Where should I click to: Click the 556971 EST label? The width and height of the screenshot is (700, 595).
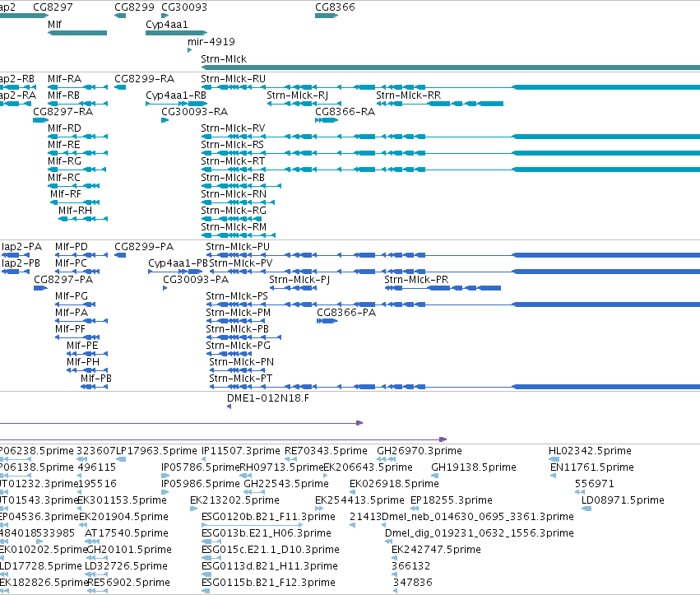click(594, 484)
